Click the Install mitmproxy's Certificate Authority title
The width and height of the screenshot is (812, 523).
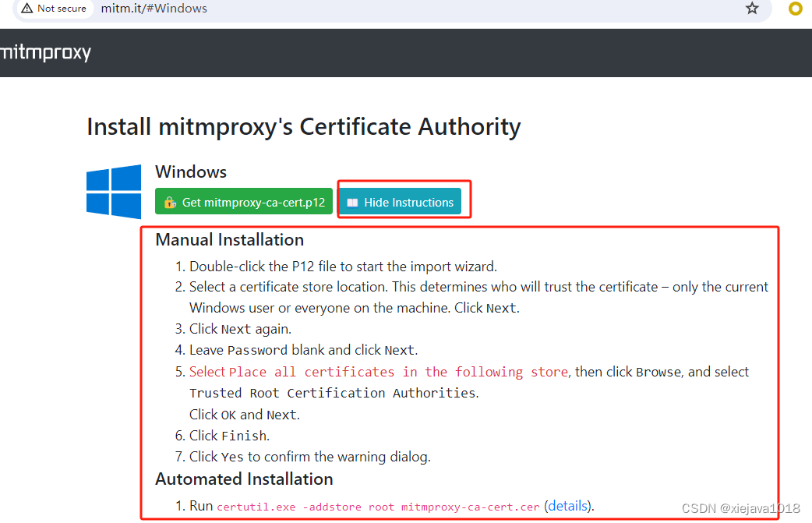303,126
